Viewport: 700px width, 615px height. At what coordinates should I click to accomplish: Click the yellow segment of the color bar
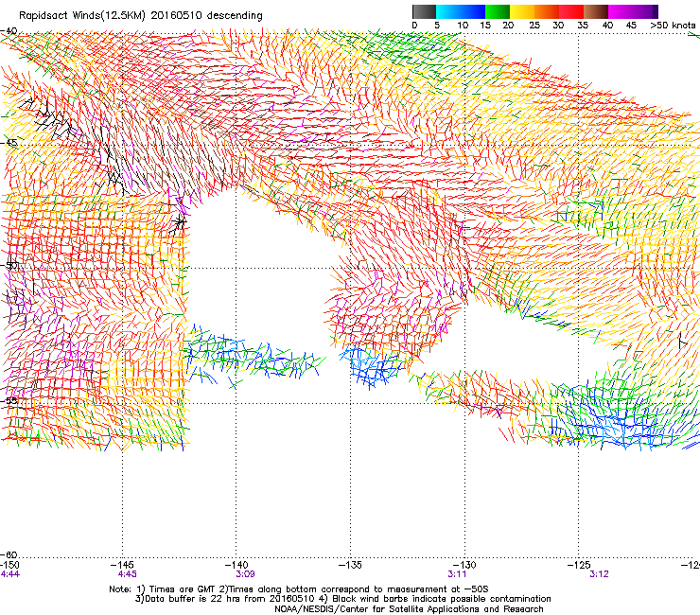coord(522,11)
